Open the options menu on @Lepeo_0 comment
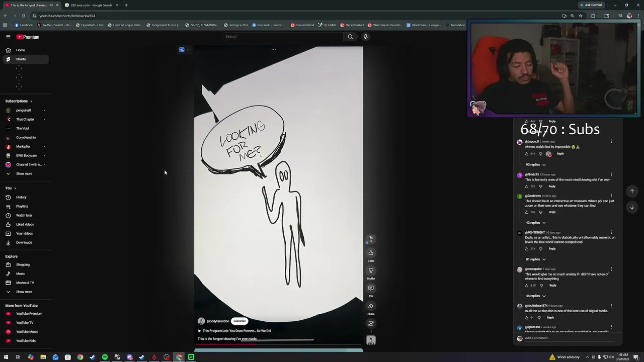The height and width of the screenshot is (362, 644). 611,142
